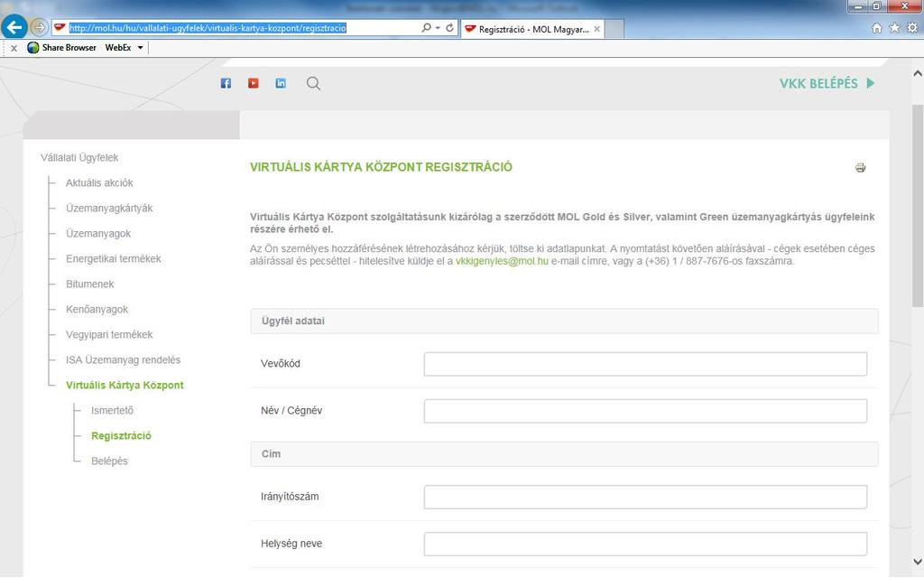Open Üzemanyagok menu item
Image resolution: width=924 pixels, height=578 pixels.
point(98,234)
